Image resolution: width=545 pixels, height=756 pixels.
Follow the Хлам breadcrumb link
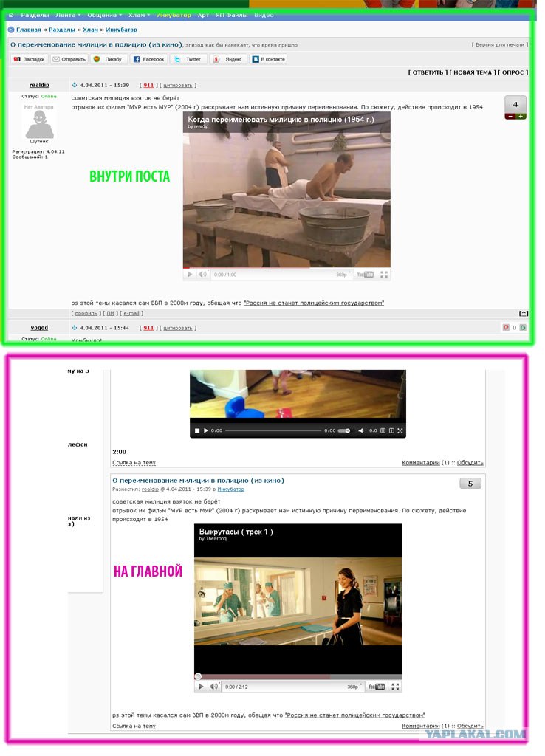point(90,30)
